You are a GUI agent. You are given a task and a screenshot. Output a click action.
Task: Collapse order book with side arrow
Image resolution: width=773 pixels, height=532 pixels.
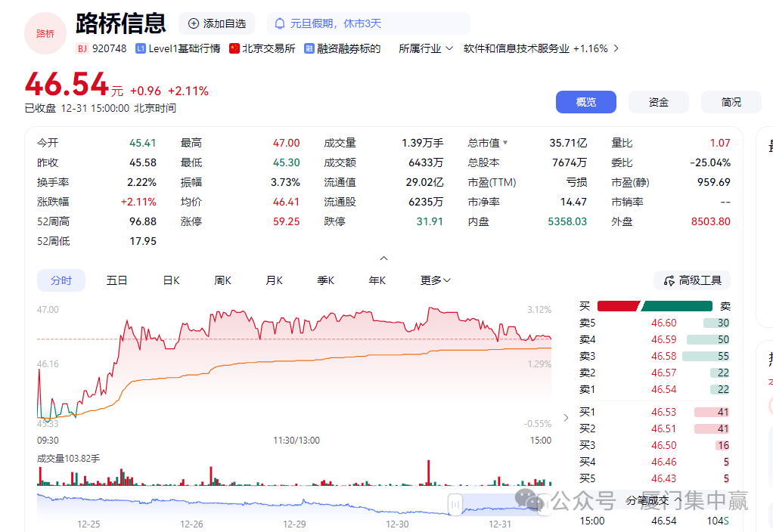[566, 418]
